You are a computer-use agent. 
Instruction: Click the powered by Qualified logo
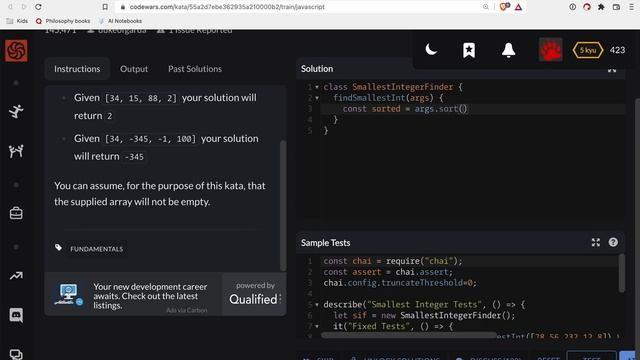(x=255, y=294)
